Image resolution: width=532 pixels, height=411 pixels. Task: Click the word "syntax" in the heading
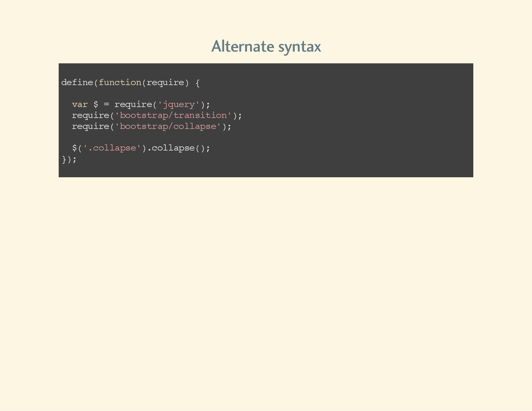tap(300, 47)
